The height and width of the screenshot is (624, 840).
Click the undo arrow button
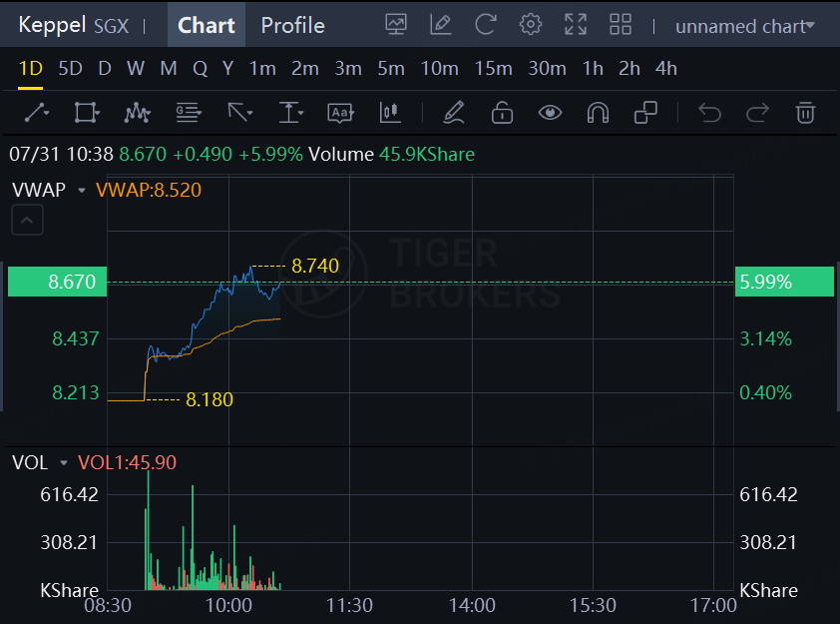[x=709, y=113]
